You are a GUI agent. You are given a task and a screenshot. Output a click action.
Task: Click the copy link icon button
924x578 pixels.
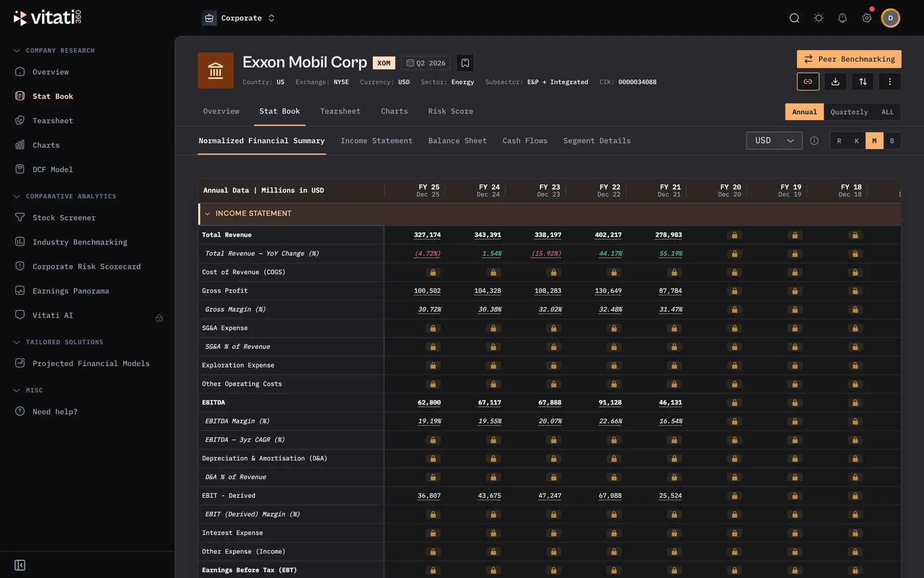click(x=808, y=82)
